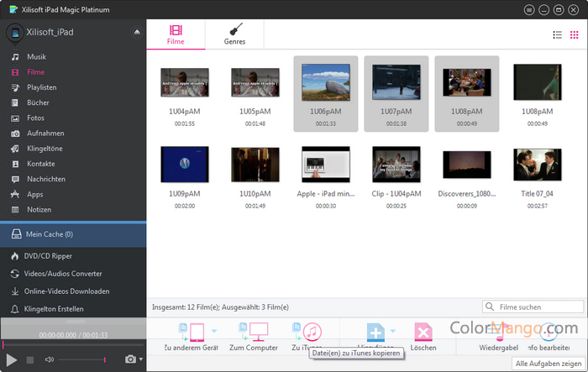
Task: Take a snapshot with the camera icon
Action: (130, 359)
